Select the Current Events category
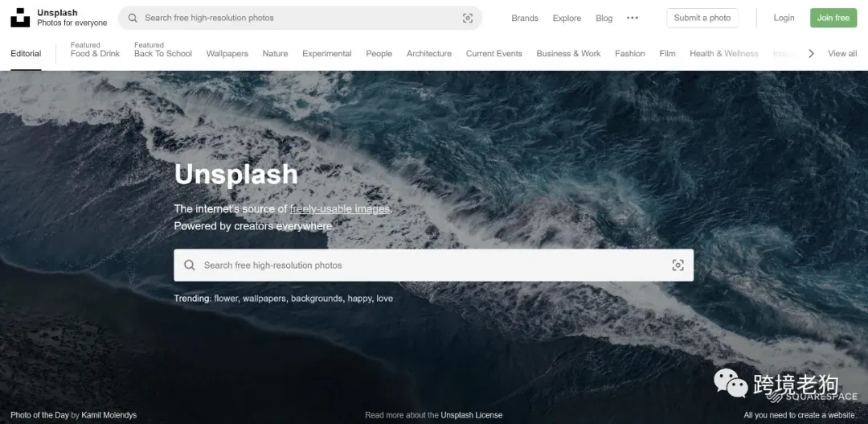 point(493,53)
